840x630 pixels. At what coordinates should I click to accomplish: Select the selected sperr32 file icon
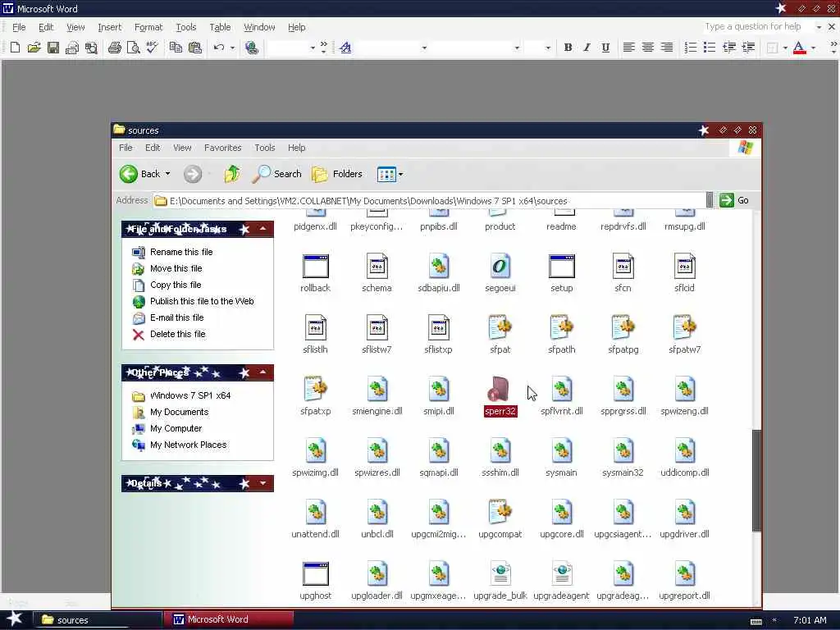pos(500,390)
